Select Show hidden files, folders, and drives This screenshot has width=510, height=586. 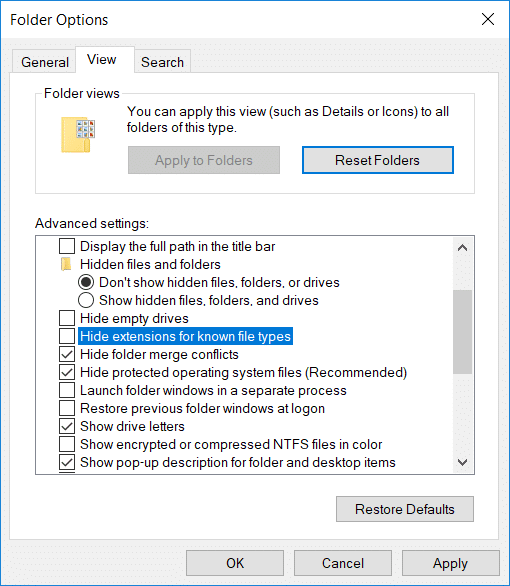coord(86,300)
